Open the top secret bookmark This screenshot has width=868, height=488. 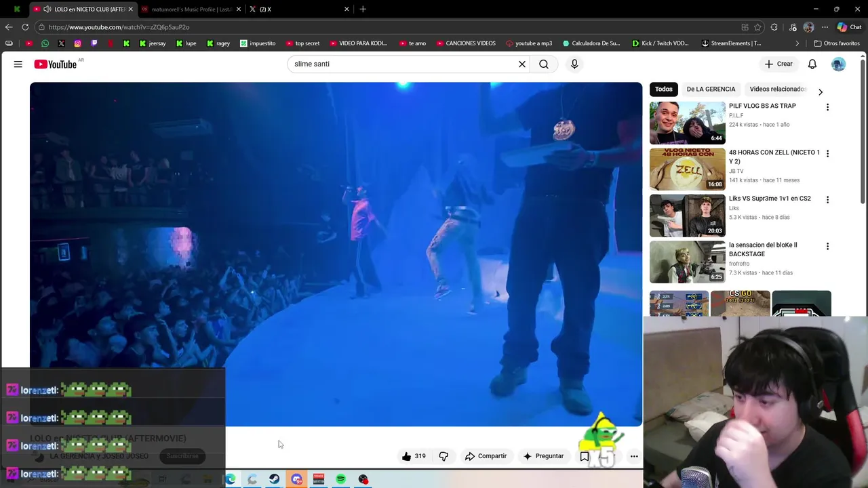[302, 43]
